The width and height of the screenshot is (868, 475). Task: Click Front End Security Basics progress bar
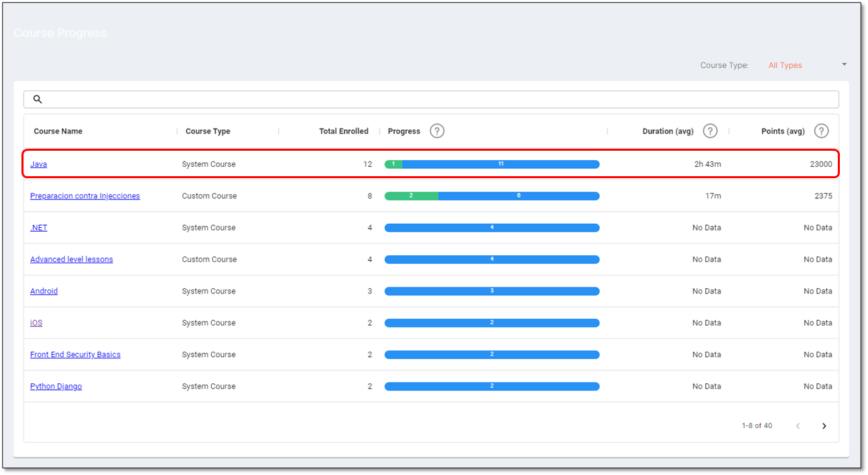[x=492, y=354]
